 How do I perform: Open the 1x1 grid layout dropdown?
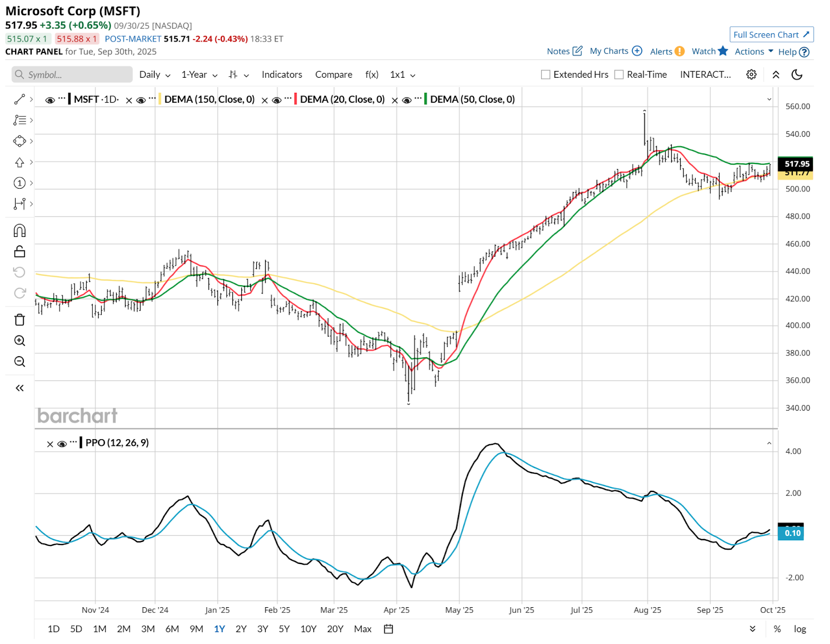pos(403,75)
